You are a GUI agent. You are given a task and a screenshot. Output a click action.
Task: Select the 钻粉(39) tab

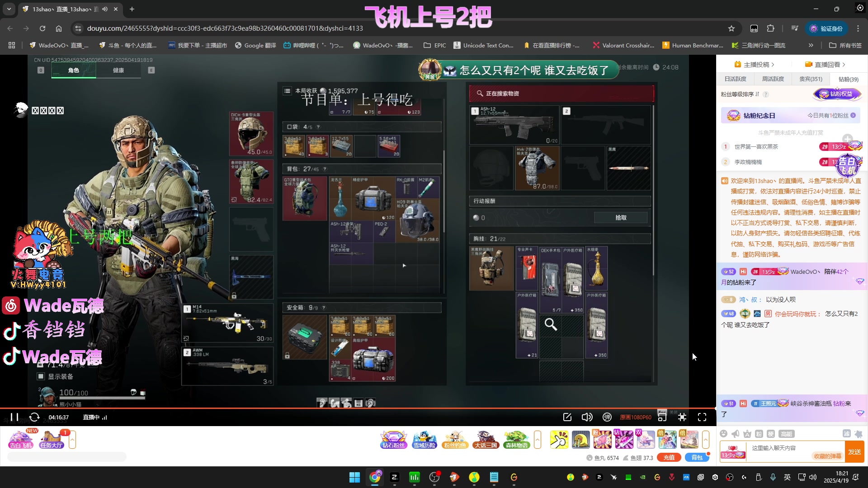tap(849, 79)
